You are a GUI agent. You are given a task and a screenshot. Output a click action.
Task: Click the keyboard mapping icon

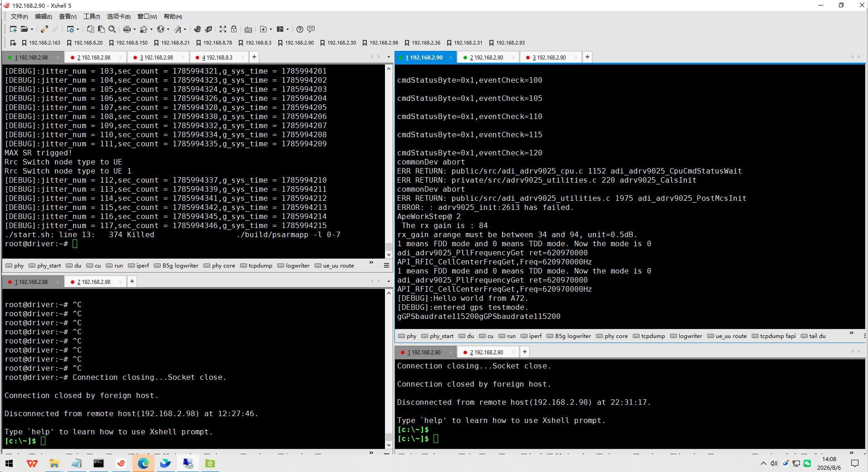tap(248, 29)
